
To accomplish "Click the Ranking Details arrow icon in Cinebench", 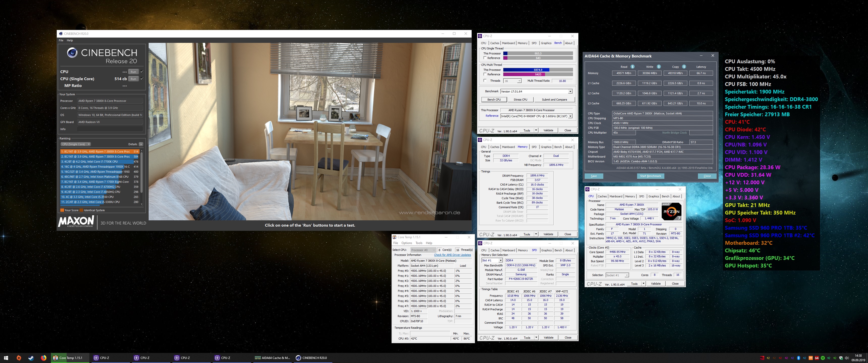I will [141, 144].
